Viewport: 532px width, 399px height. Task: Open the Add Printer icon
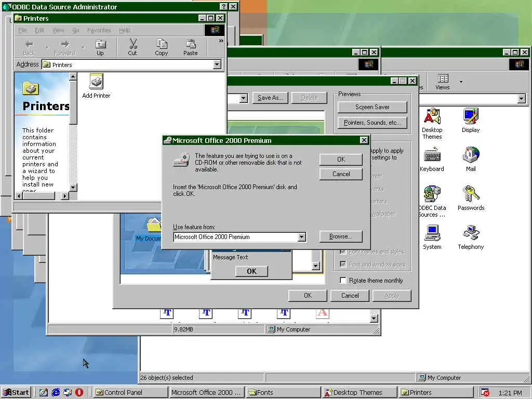pos(96,86)
